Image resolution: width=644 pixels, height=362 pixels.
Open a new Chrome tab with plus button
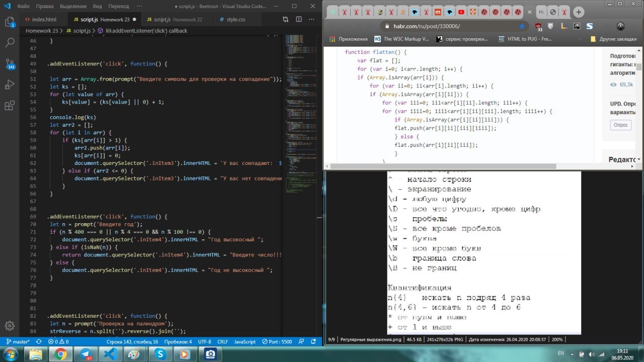[x=579, y=12]
